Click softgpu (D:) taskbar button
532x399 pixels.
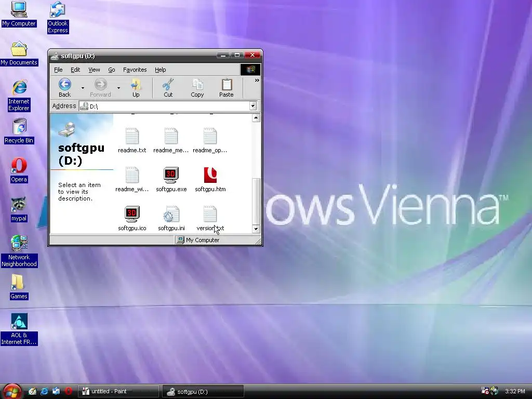(x=203, y=391)
